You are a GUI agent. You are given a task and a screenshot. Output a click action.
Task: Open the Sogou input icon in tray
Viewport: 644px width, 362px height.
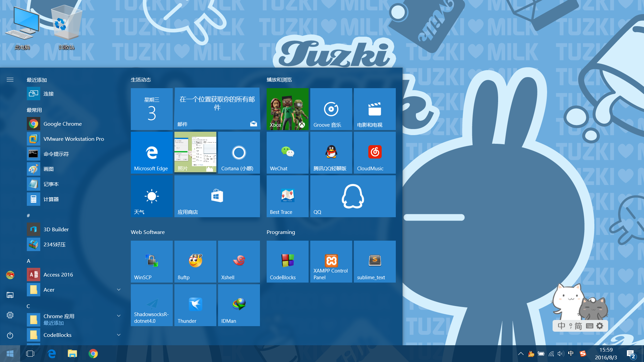coord(583,353)
